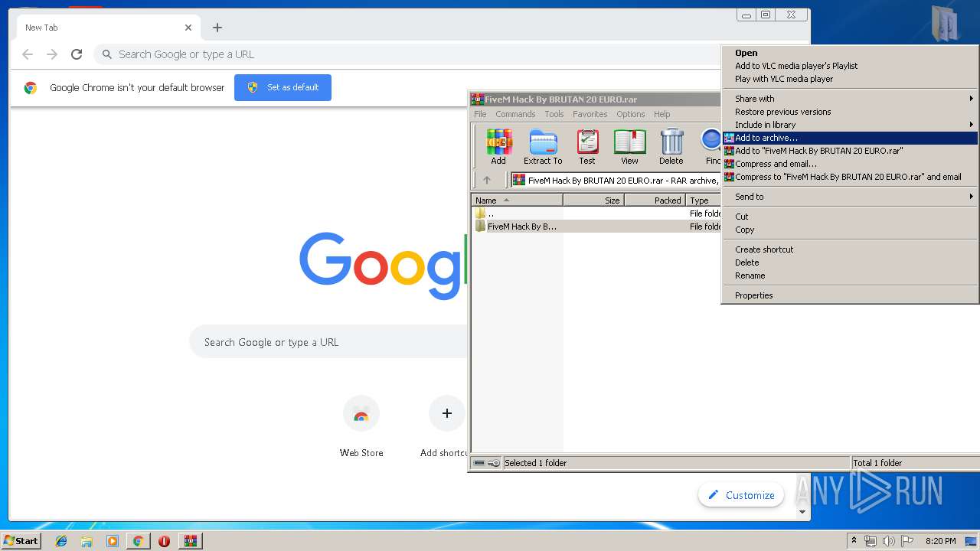The height and width of the screenshot is (551, 980).
Task: Select the ".." parent folder row
Action: point(596,214)
